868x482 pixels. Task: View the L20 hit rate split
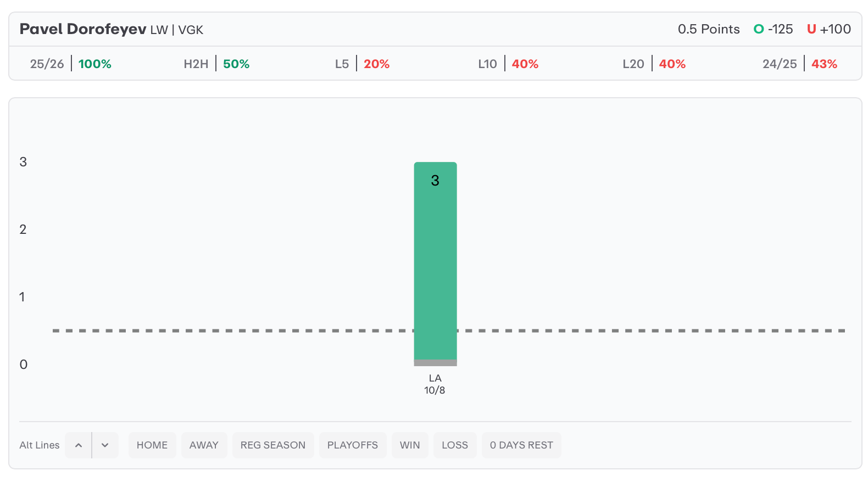pos(654,64)
